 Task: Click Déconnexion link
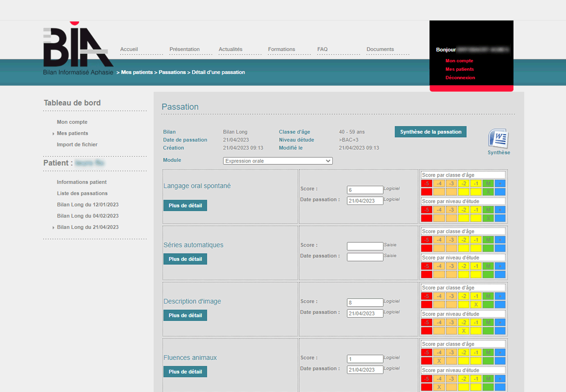[x=460, y=78]
